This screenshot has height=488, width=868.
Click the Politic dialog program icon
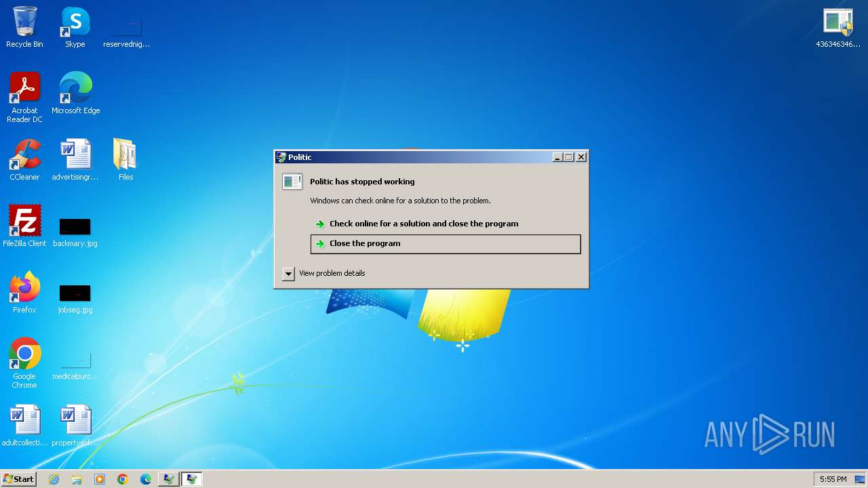pos(292,181)
